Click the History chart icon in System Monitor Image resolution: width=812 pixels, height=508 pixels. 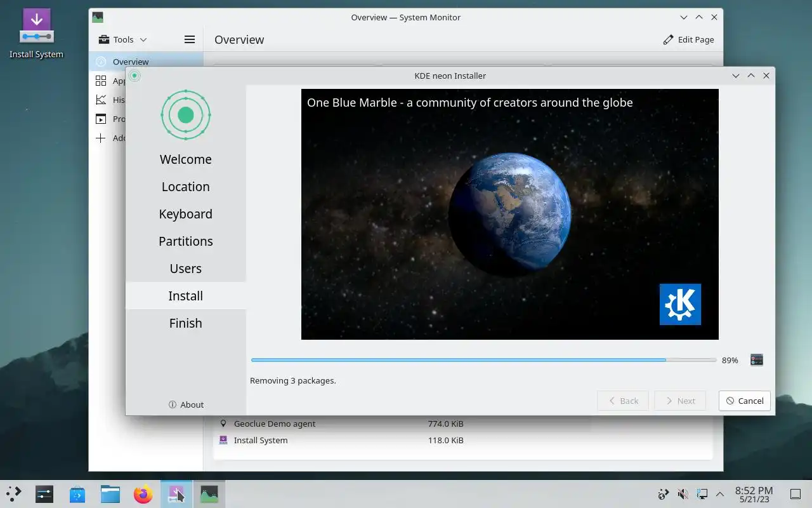coord(101,100)
